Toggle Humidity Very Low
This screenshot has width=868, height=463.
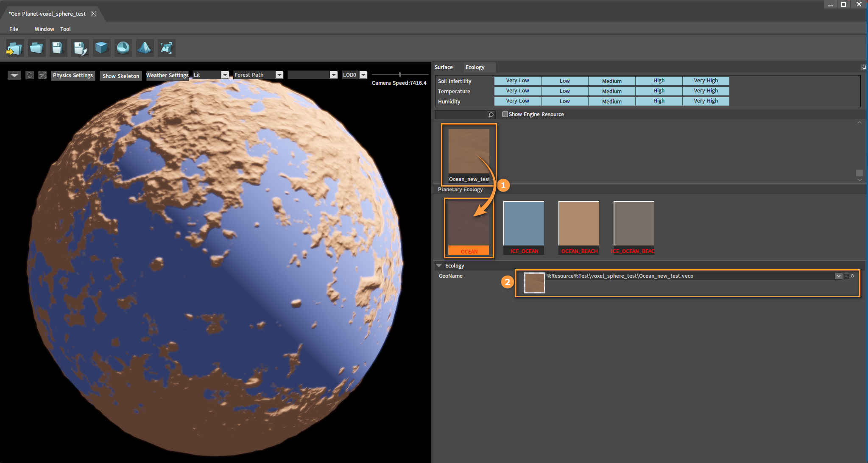click(517, 101)
